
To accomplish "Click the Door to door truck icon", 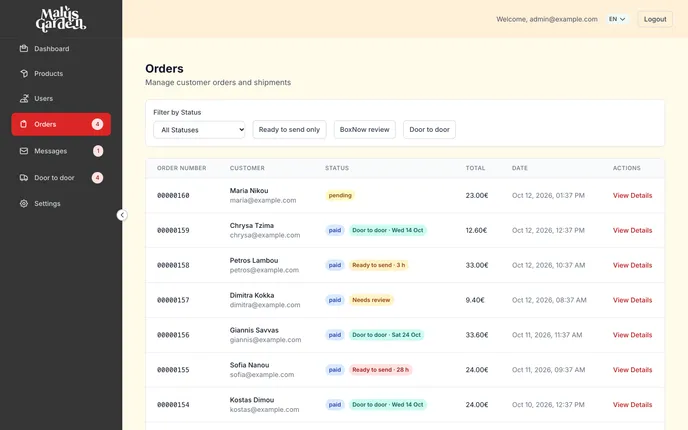I will point(24,178).
